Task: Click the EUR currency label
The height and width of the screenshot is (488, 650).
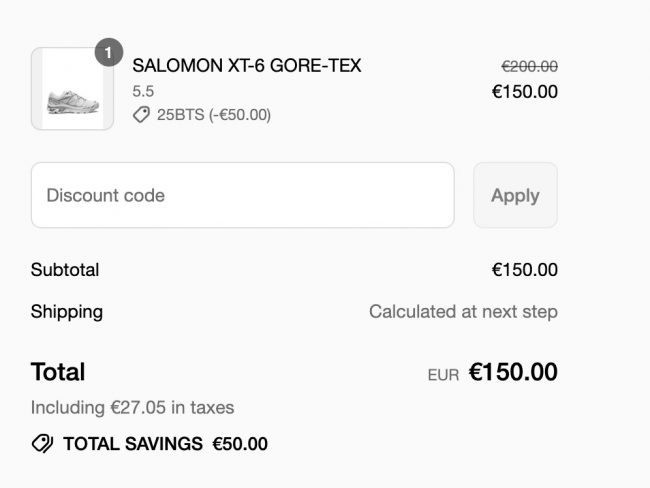Action: click(x=443, y=375)
